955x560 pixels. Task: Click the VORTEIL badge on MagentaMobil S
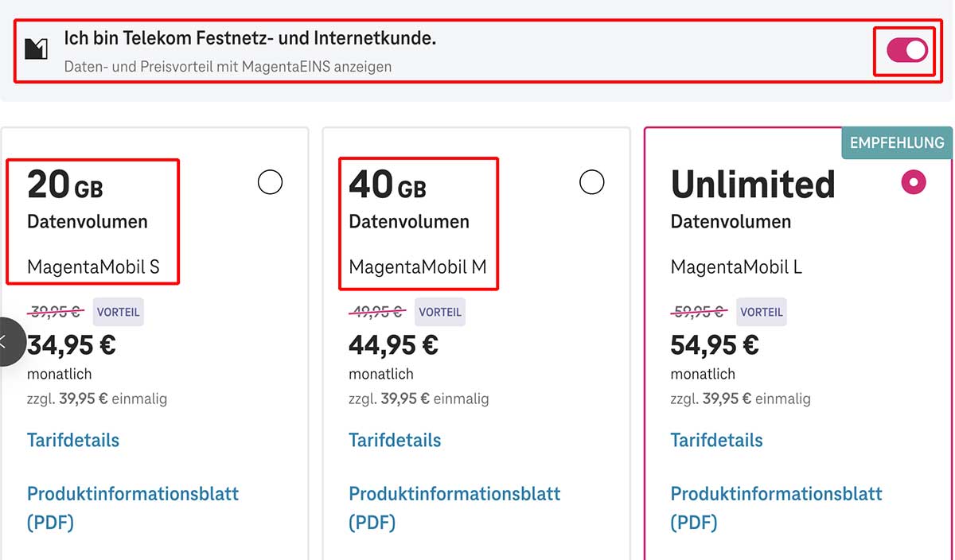pyautogui.click(x=118, y=312)
